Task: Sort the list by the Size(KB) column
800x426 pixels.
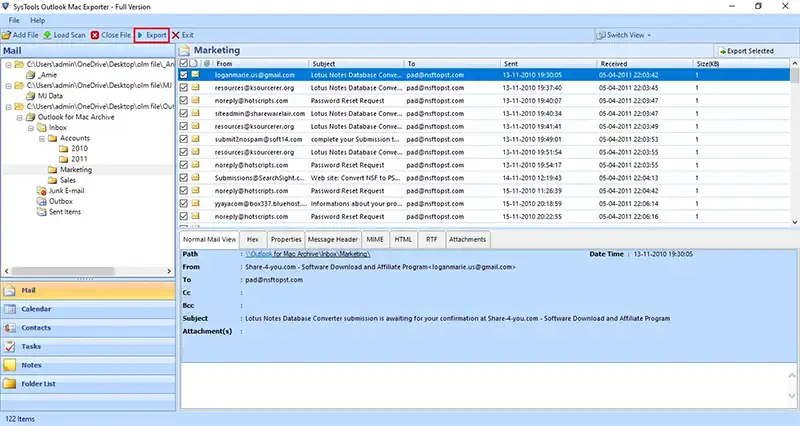Action: (x=741, y=64)
